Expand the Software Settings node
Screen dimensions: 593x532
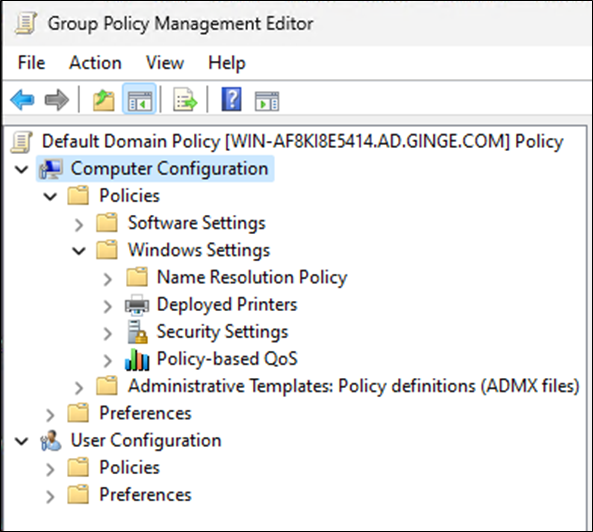(79, 225)
